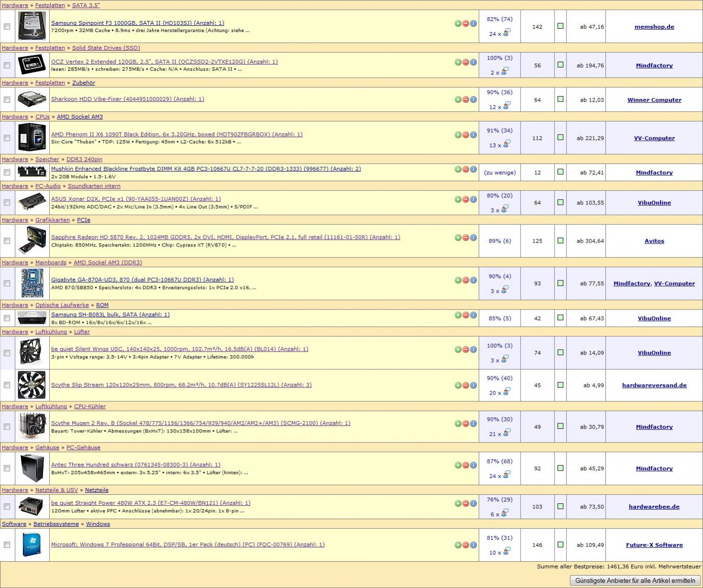Image resolution: width=703 pixels, height=588 pixels.
Task: Open the Solid State Drives (SSD) category
Action: 106,48
